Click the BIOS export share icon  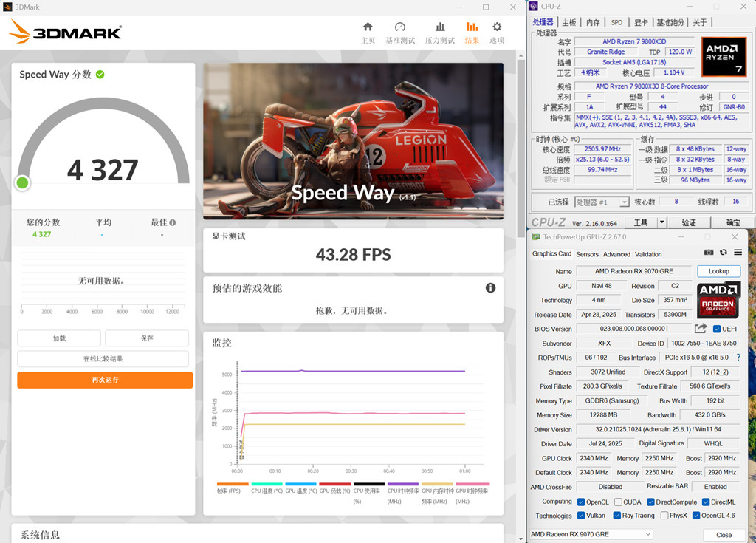(x=701, y=328)
